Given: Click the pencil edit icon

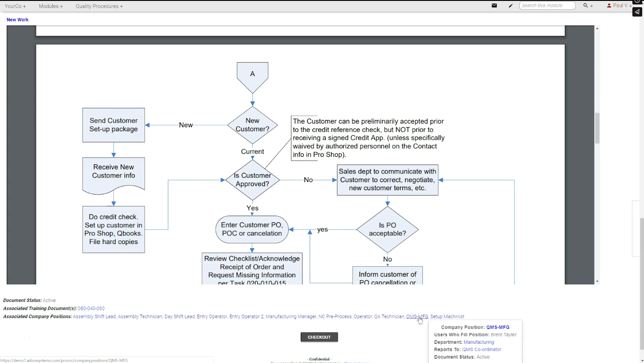Looking at the screenshot, I should (x=511, y=6).
